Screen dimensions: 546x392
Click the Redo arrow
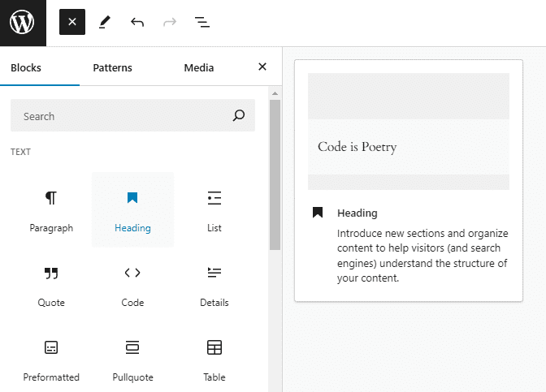[170, 23]
